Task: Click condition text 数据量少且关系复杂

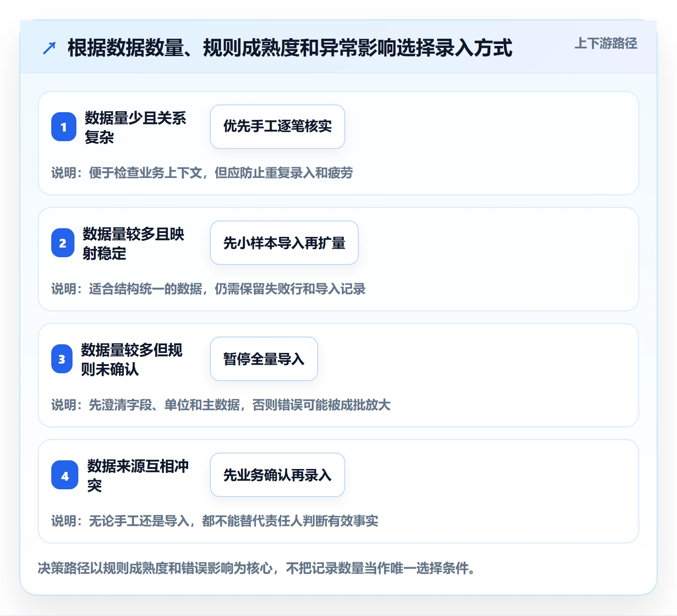Action: [x=135, y=127]
